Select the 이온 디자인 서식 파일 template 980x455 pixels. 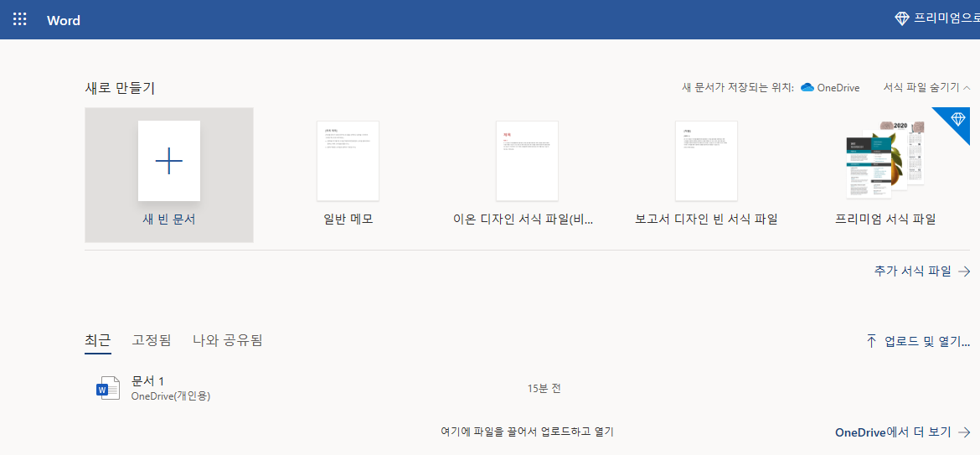tap(527, 161)
